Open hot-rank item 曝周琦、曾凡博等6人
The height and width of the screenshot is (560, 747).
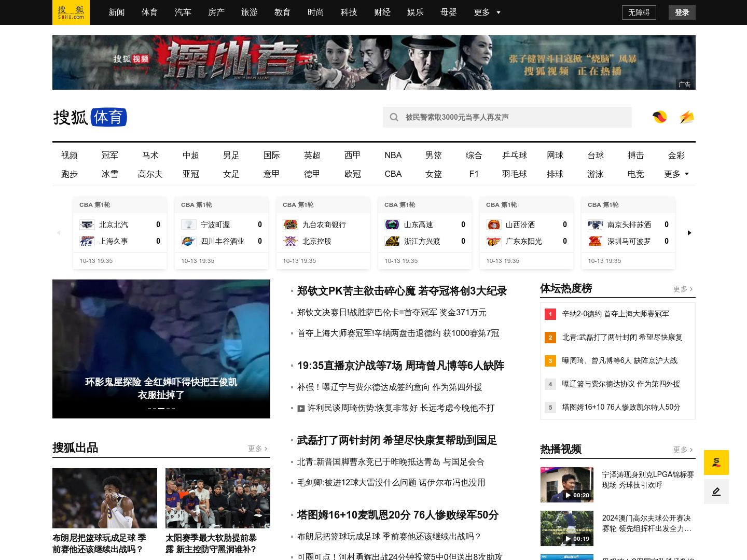pos(620,361)
